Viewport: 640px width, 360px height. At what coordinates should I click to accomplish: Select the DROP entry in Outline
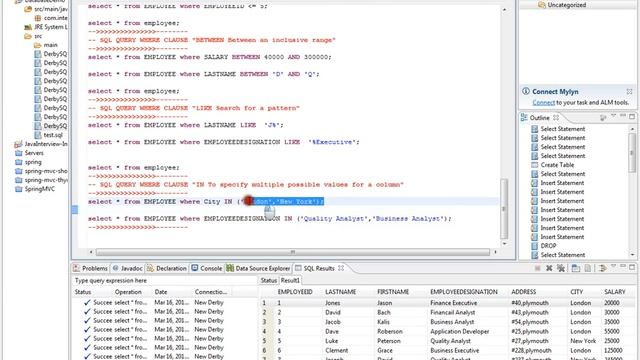click(548, 246)
